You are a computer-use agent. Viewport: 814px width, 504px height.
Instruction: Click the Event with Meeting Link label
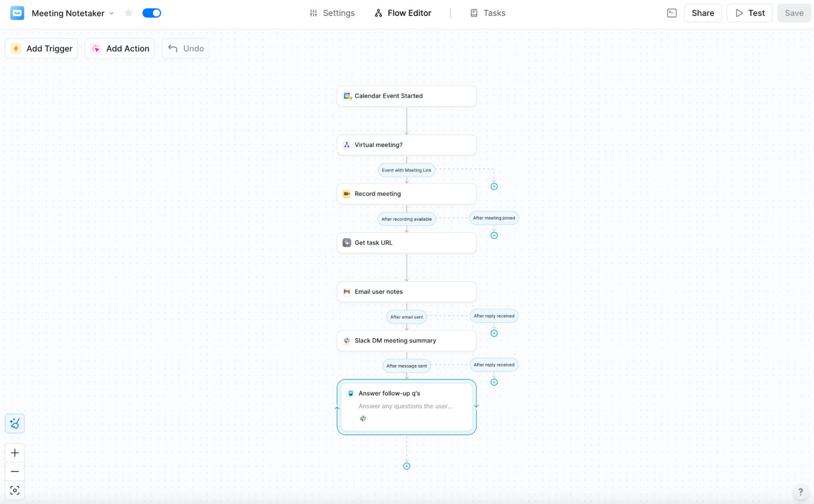click(x=407, y=170)
